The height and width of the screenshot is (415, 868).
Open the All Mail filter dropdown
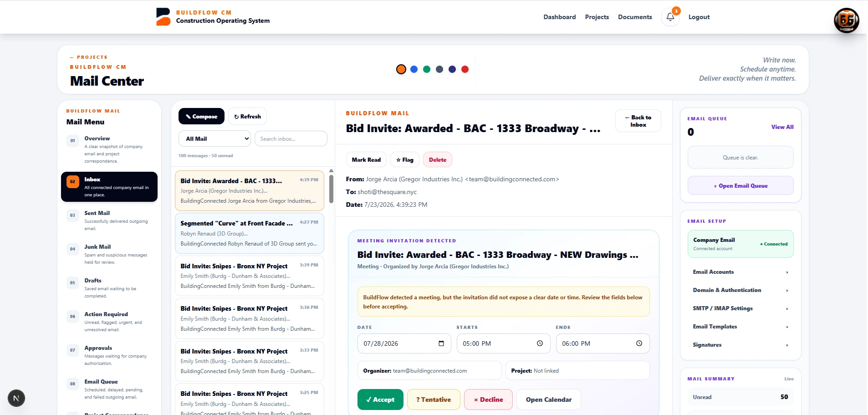coord(214,139)
